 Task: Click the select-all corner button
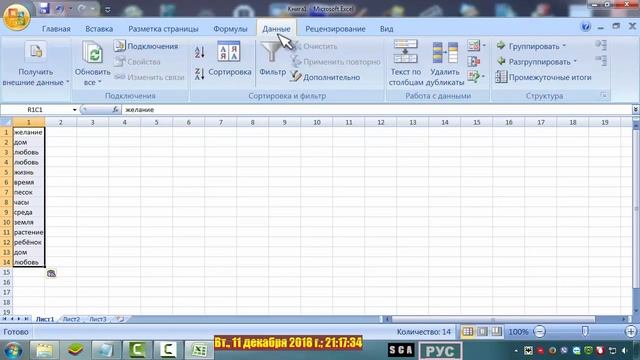pyautogui.click(x=6, y=122)
